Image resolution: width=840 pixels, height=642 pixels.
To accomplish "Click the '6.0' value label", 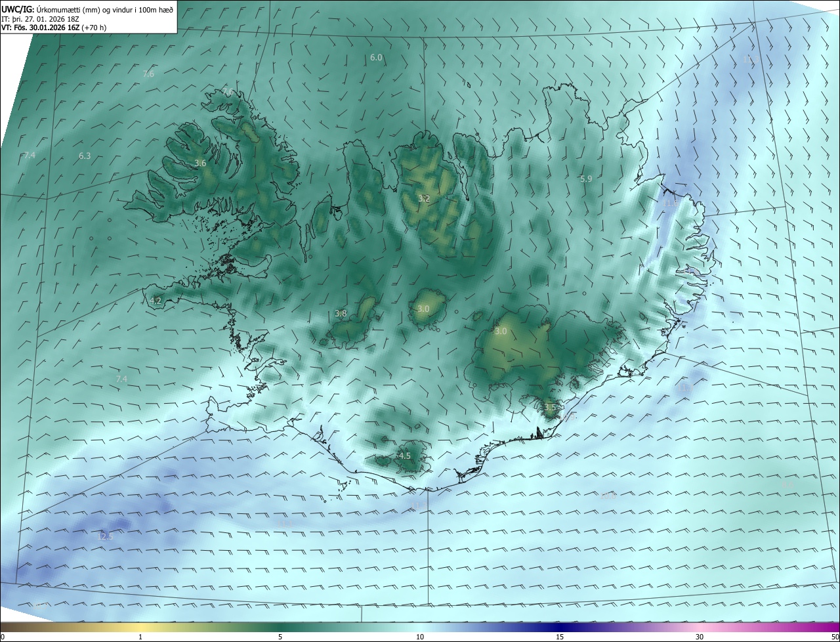I will (x=376, y=58).
